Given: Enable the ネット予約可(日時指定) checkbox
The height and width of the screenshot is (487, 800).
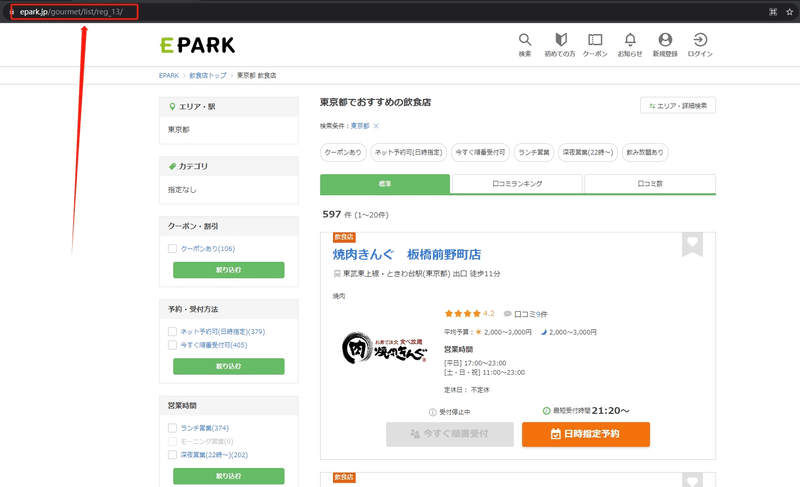Looking at the screenshot, I should 172,331.
